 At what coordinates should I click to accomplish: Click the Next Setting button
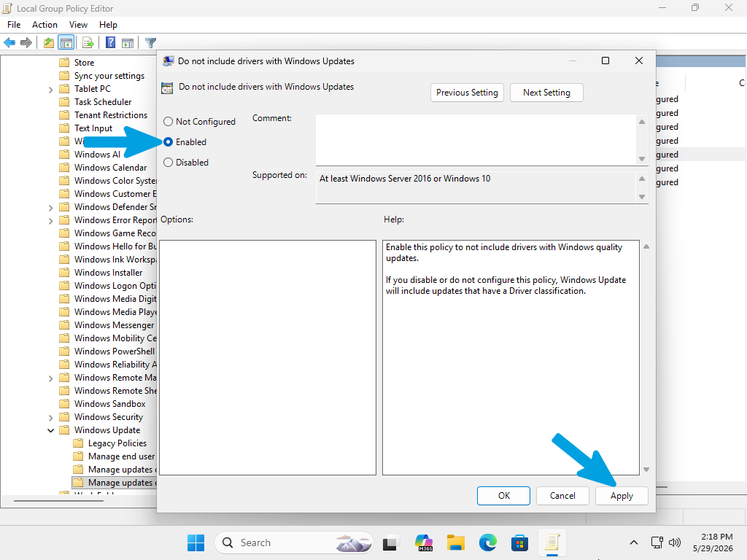pyautogui.click(x=546, y=93)
